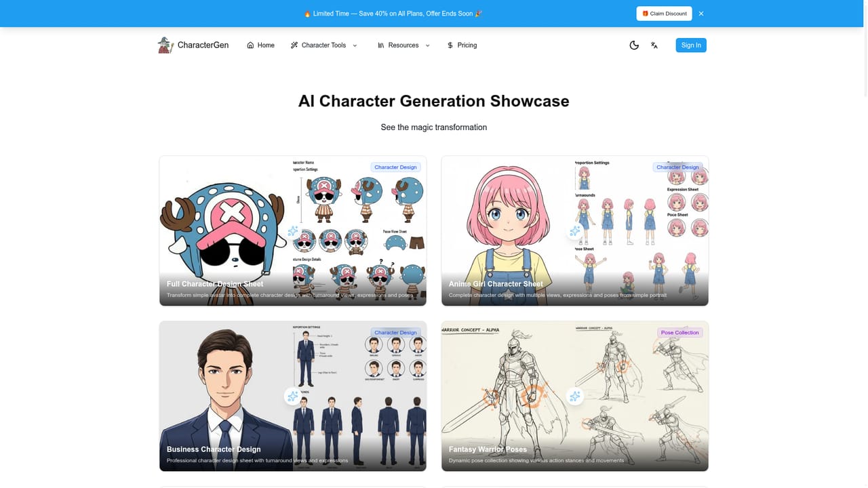Click the 'Anime Girl Character Sheet' title text
The image size is (868, 488).
(496, 284)
